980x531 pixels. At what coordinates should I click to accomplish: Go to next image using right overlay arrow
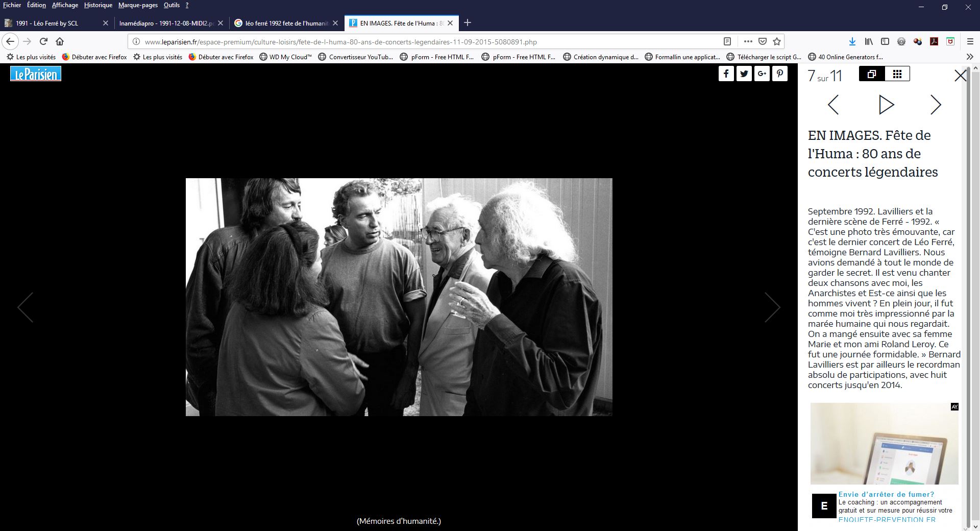pos(772,307)
